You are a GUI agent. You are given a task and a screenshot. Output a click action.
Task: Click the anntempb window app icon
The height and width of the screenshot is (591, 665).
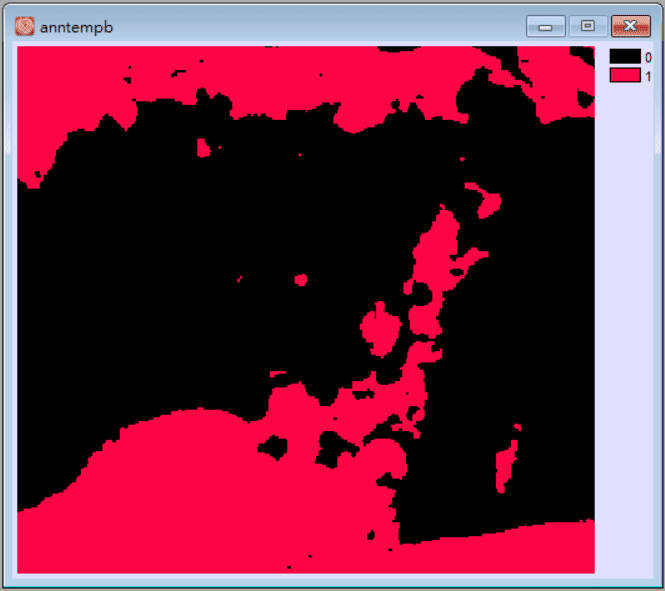[x=24, y=26]
